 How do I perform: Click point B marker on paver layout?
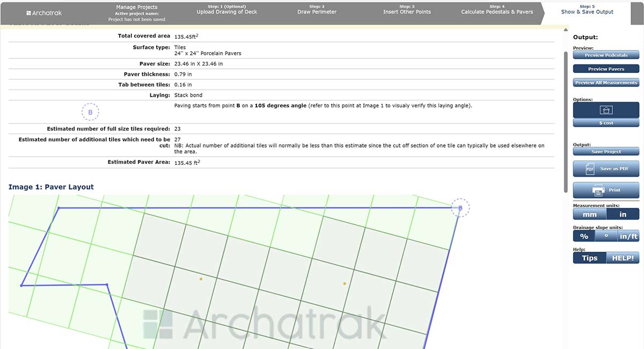pyautogui.click(x=460, y=207)
